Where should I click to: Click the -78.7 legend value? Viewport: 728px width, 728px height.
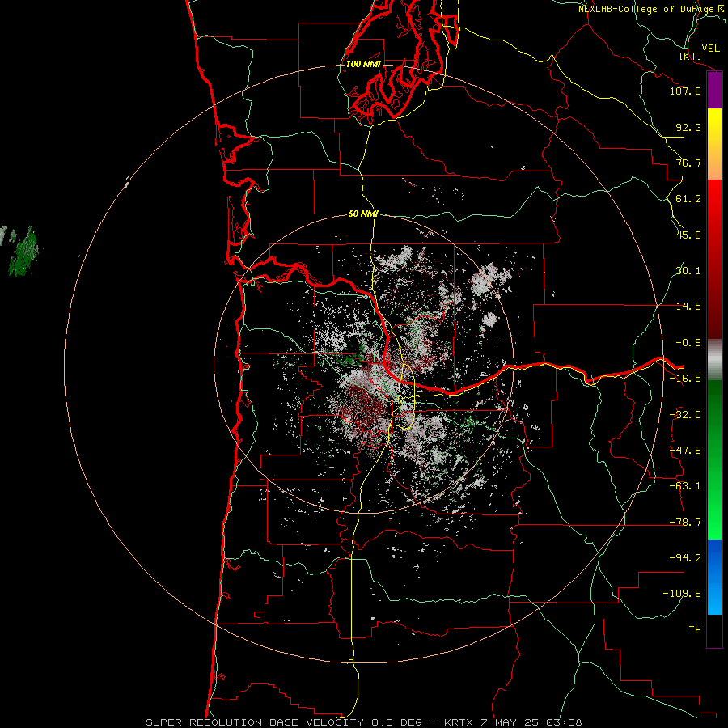685,523
